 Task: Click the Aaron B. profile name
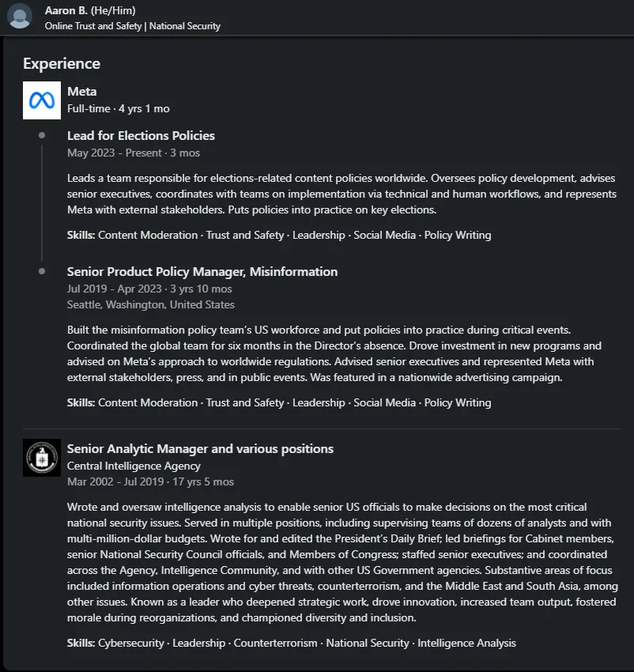click(90, 10)
